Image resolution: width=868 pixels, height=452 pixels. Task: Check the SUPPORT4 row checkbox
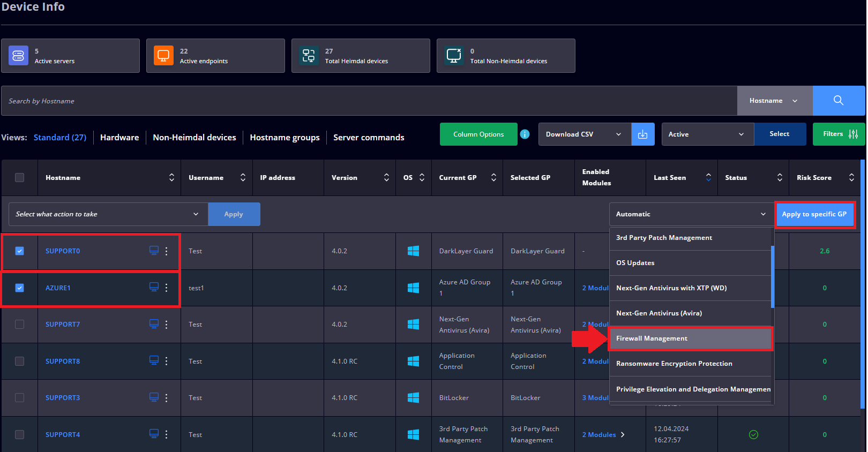point(20,434)
